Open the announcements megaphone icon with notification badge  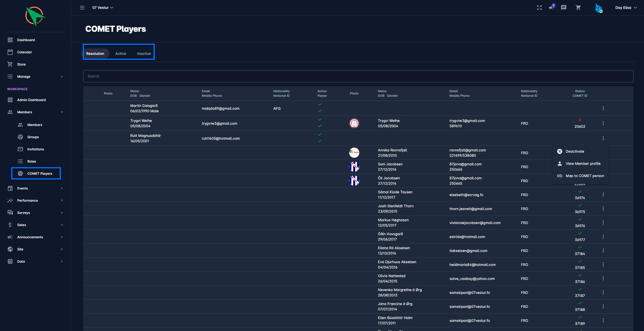[x=551, y=7]
